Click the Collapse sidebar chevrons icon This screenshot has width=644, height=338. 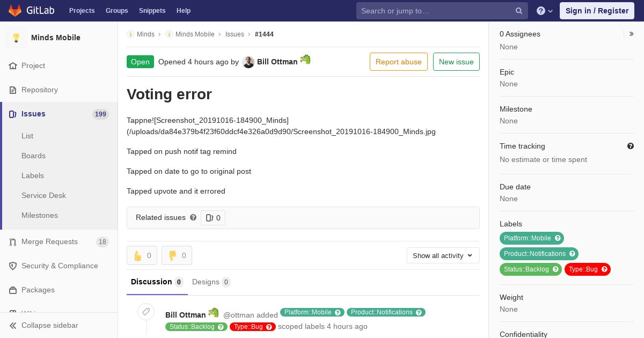tap(13, 326)
